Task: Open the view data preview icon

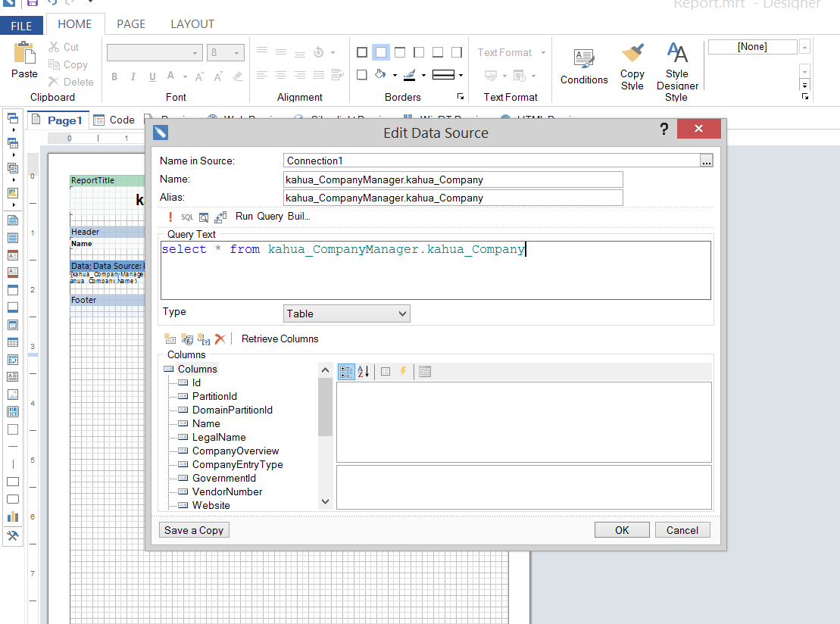Action: [x=204, y=217]
